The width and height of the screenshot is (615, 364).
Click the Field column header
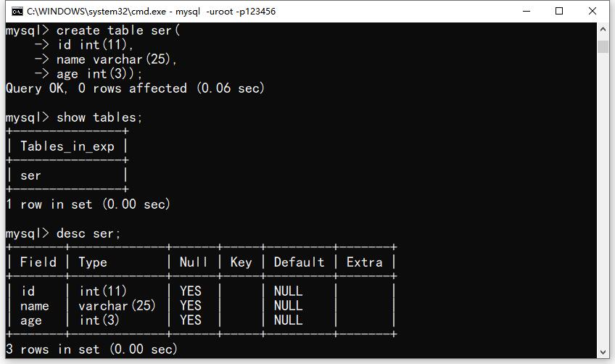tap(38, 262)
